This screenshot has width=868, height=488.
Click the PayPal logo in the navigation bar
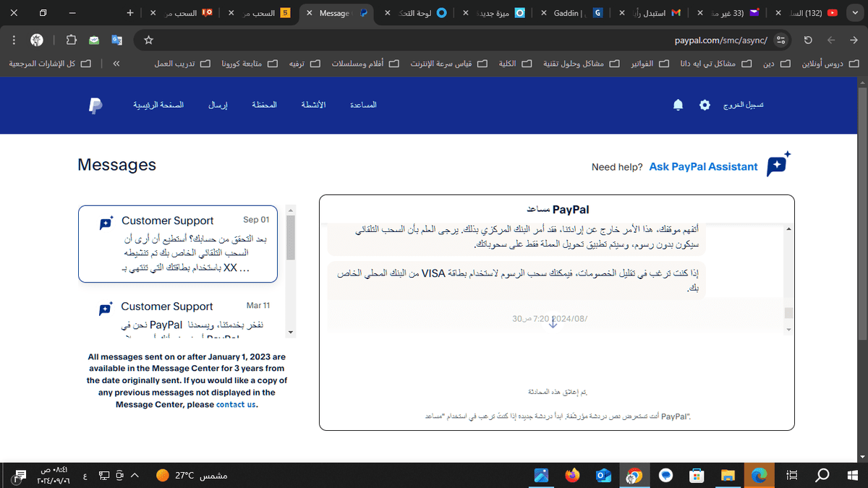(95, 105)
